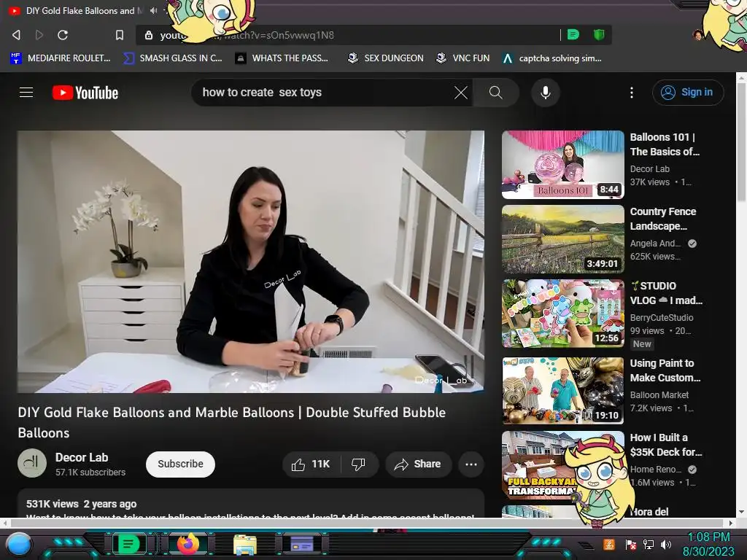Click the browser forward arrow
The width and height of the screenshot is (747, 560).
coord(39,35)
